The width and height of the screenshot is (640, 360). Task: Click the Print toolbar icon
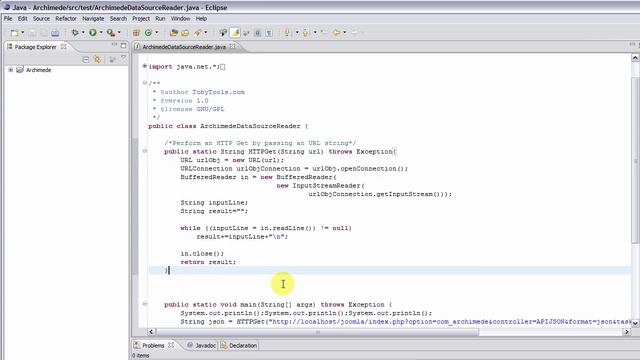[x=55, y=33]
